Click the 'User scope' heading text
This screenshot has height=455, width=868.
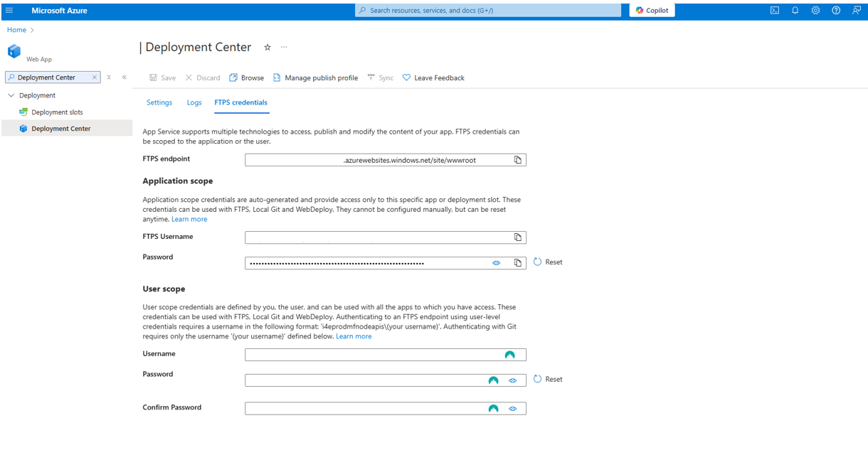(x=164, y=289)
